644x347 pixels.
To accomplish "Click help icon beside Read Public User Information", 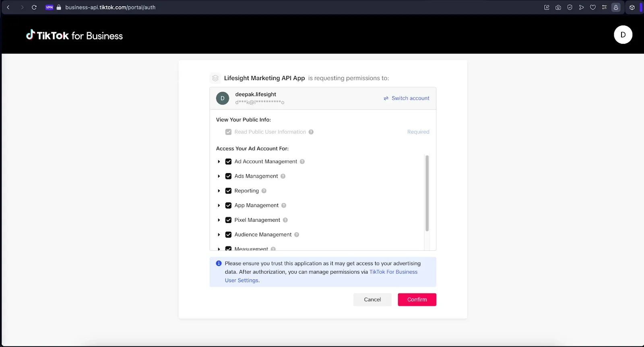I will tap(311, 132).
